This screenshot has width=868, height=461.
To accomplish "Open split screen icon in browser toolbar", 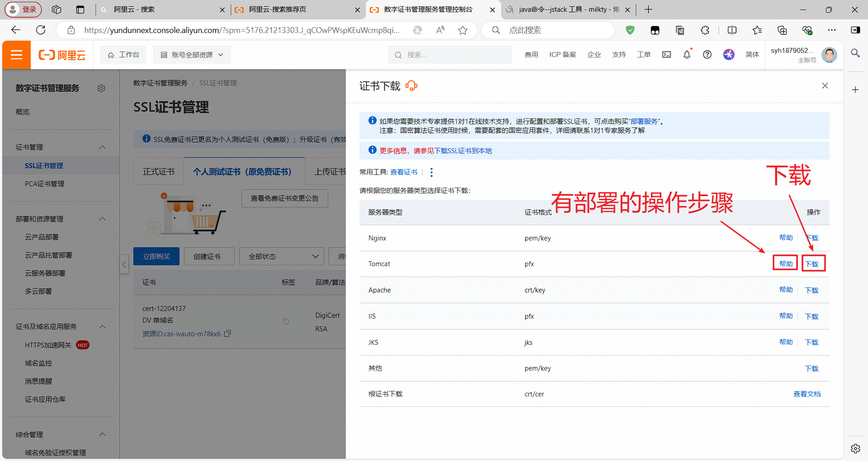I will pyautogui.click(x=732, y=30).
